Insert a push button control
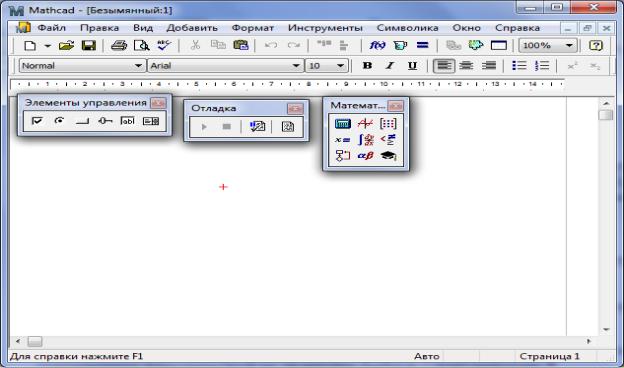The image size is (624, 368). click(x=82, y=121)
